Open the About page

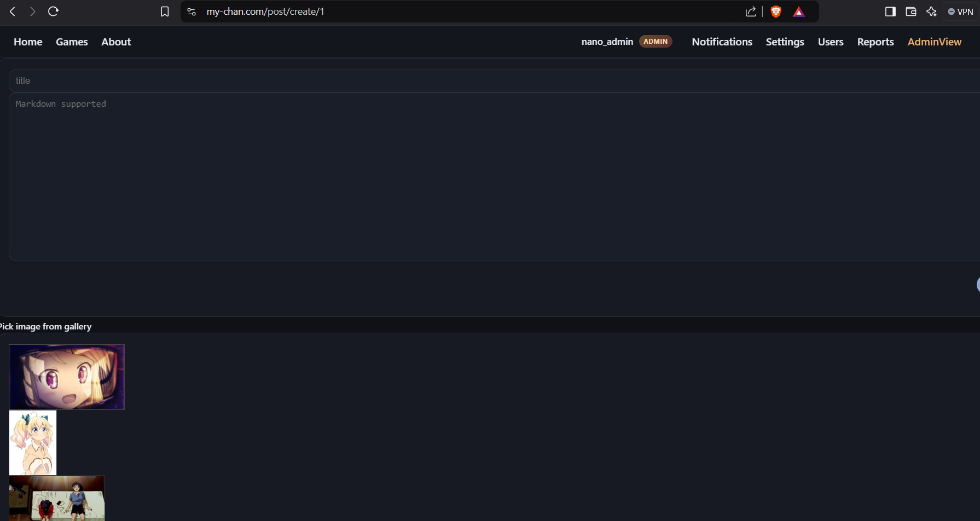(x=116, y=42)
